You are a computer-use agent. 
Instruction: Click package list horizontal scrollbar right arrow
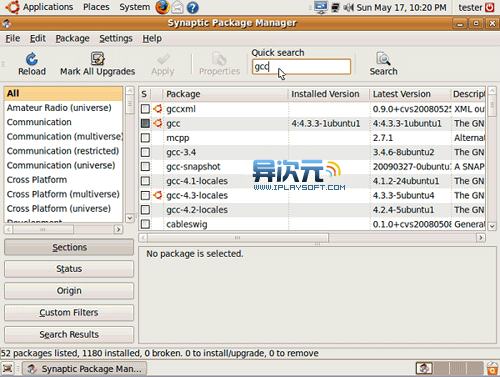(481, 238)
